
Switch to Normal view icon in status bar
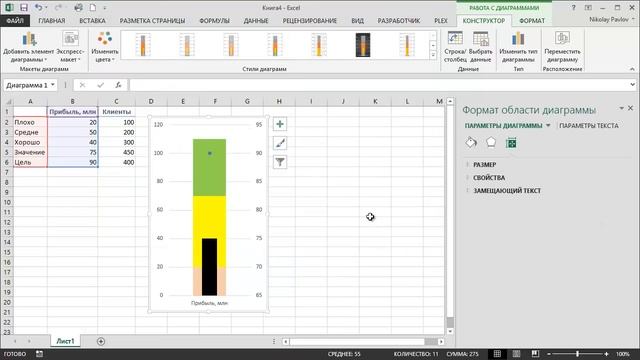tap(497, 354)
